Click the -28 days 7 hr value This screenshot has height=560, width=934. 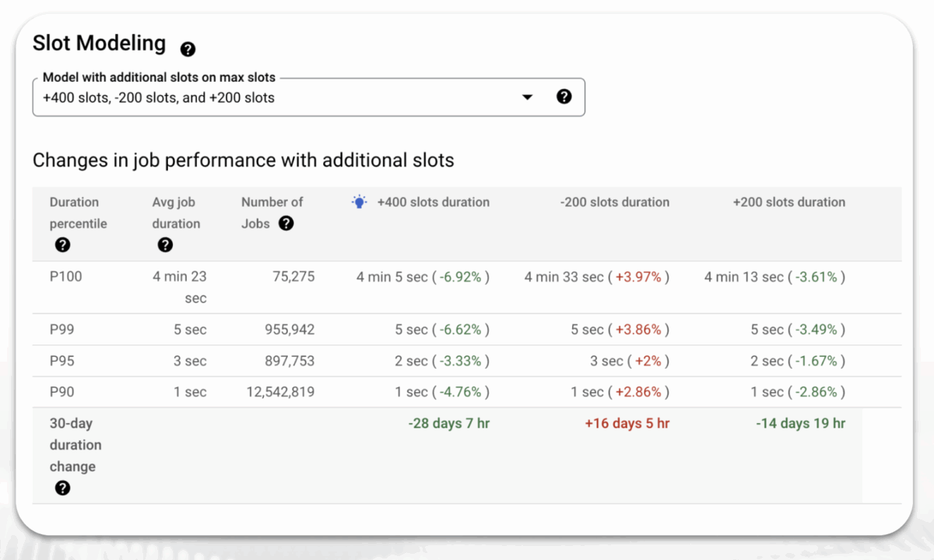pyautogui.click(x=449, y=423)
